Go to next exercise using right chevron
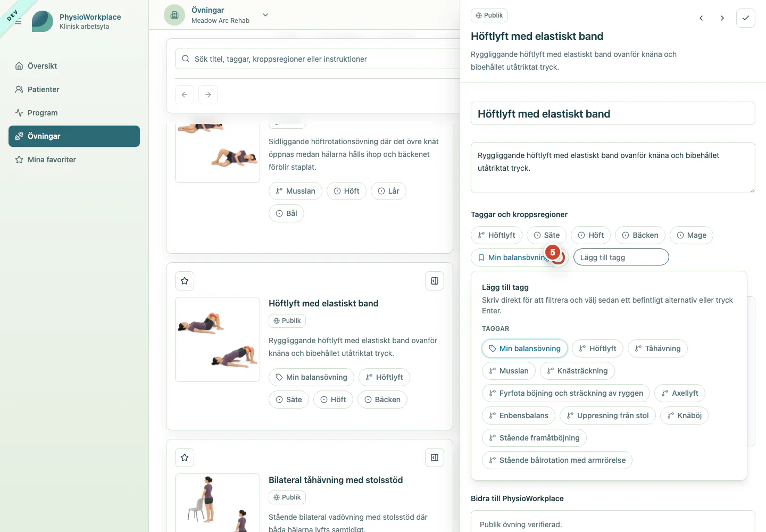 (x=722, y=18)
